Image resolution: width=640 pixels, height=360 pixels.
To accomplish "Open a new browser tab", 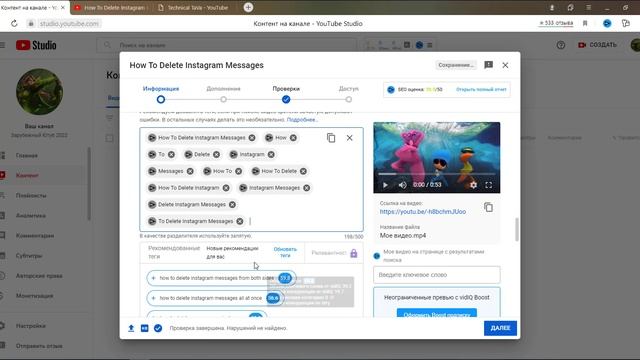I will point(248,7).
